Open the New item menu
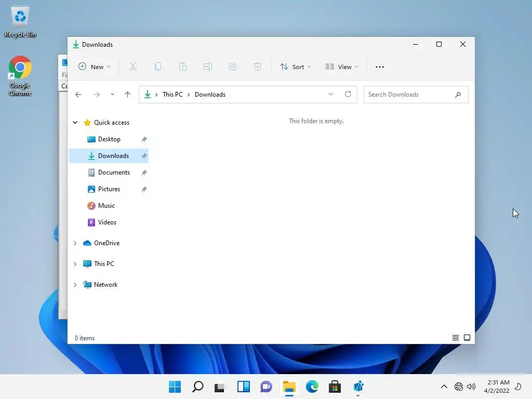Viewport: 532px width, 399px height. point(95,67)
